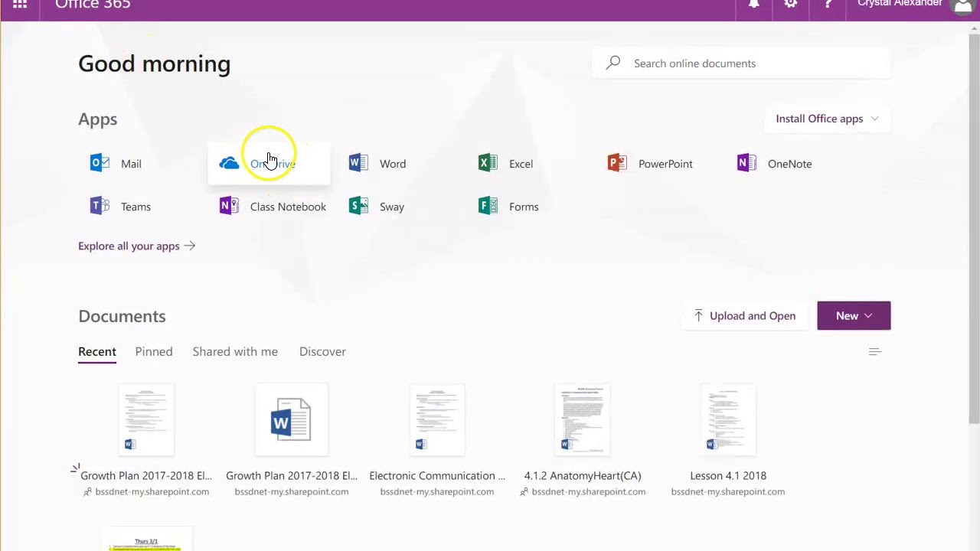Screen dimensions: 980x551
Task: Launch the Forms app icon
Action: [488, 206]
